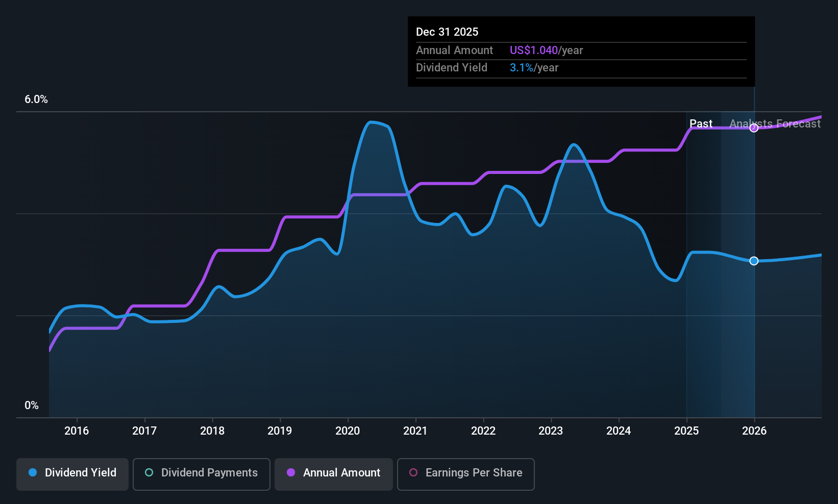Click the 3.1%/year tooltip value
The image size is (838, 504).
tap(534, 68)
